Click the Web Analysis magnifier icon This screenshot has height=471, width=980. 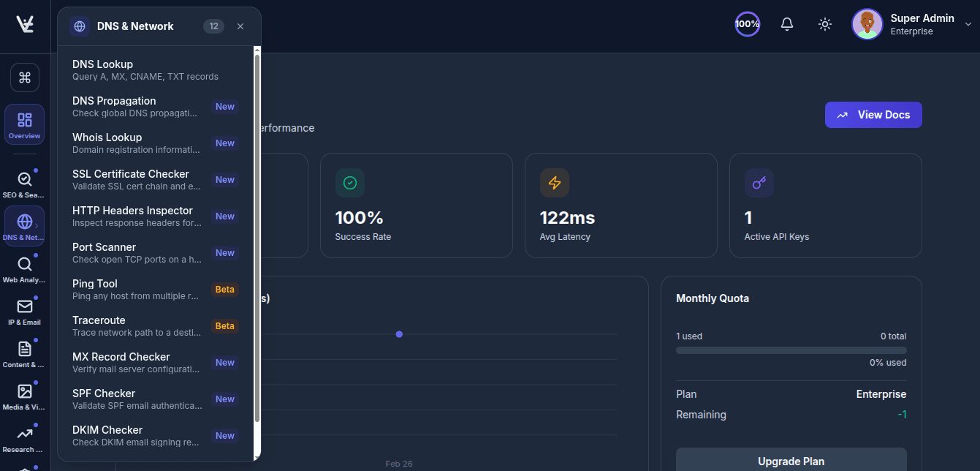pos(24,263)
